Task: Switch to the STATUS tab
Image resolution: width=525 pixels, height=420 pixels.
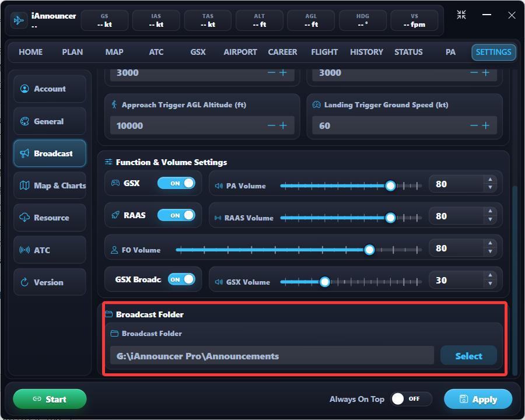Action: point(408,52)
